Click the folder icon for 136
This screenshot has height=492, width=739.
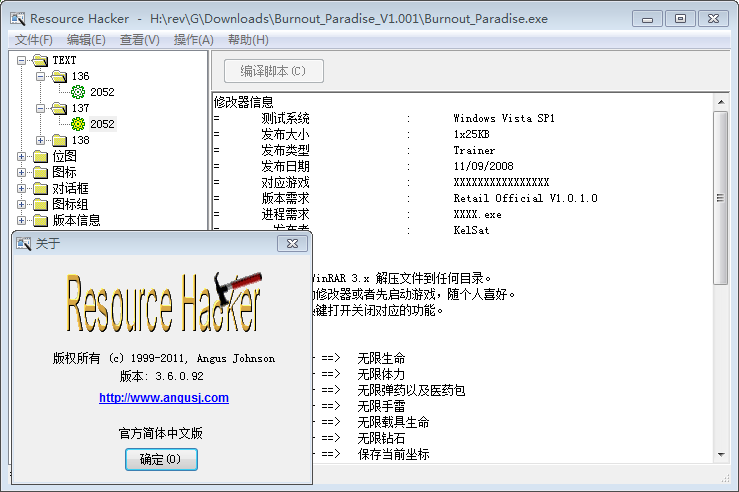click(x=59, y=76)
